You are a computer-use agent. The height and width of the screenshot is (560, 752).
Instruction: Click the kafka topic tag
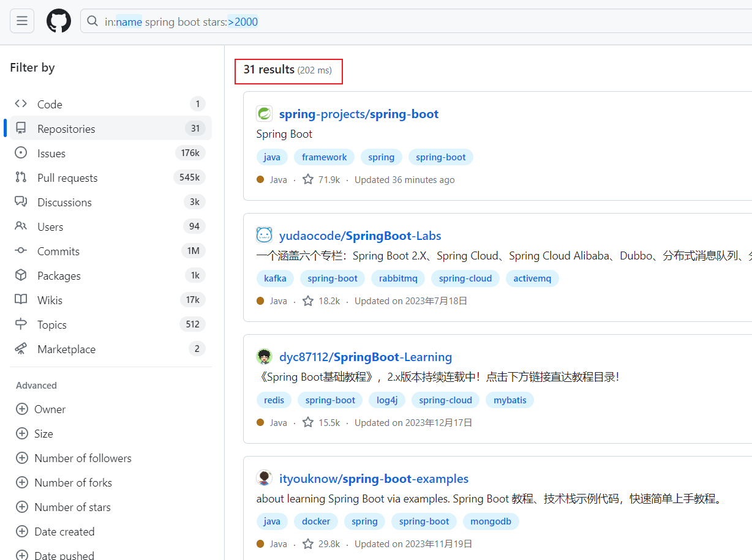coord(275,278)
